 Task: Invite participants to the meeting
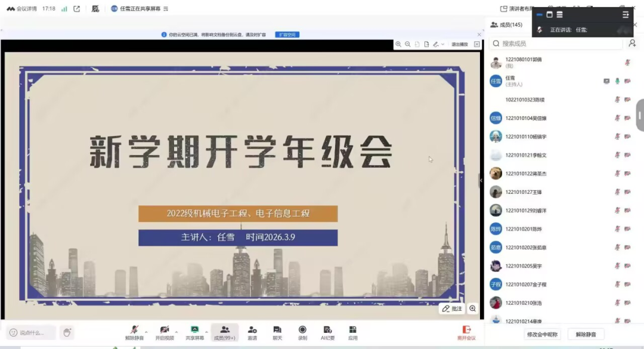tap(252, 333)
